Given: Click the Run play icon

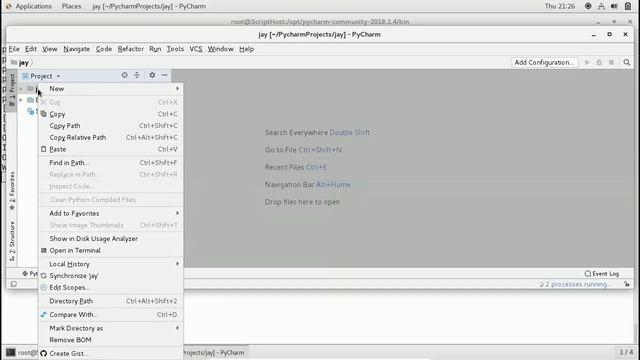Looking at the screenshot, I should click(x=587, y=62).
